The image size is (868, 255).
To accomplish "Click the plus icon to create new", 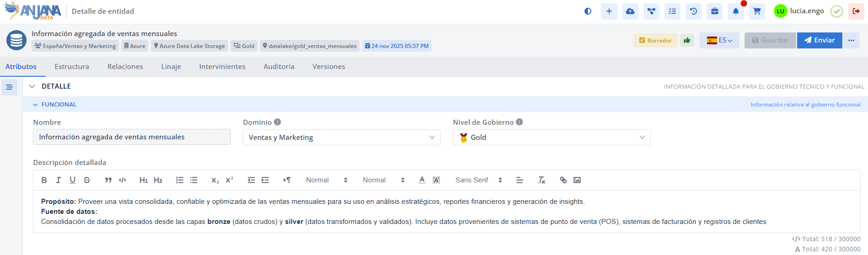I will click(609, 11).
